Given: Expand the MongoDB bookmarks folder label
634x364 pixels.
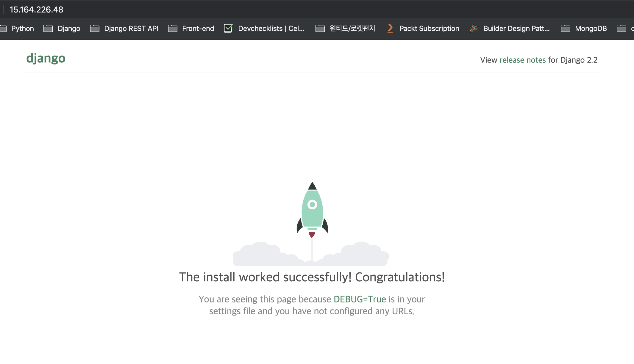Looking at the screenshot, I should click(591, 29).
